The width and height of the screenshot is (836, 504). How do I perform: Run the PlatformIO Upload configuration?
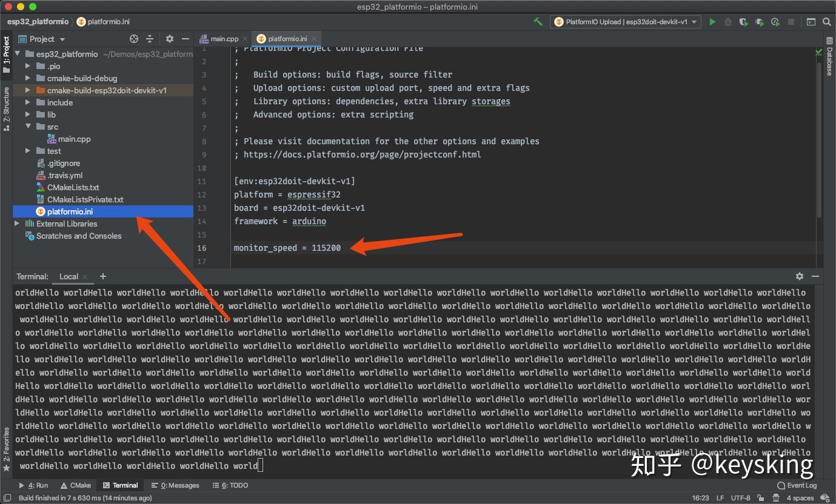[x=712, y=21]
